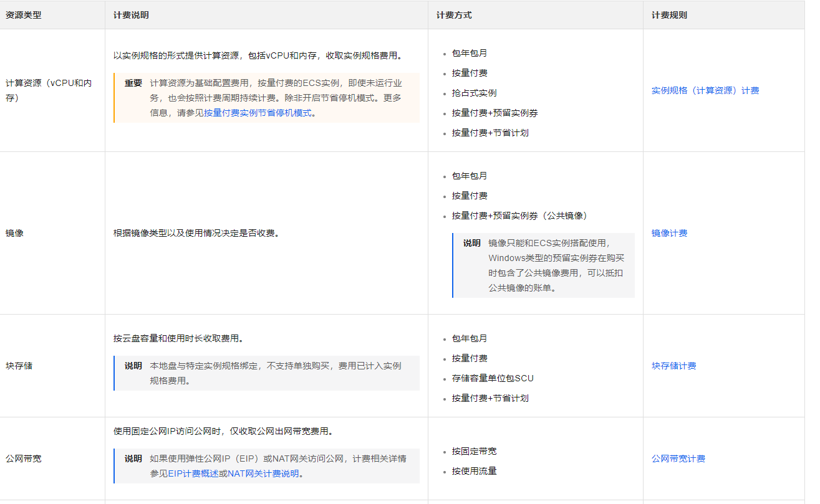820x504 pixels.
Task: Click the 重要 label in the orange notice
Action: (133, 83)
